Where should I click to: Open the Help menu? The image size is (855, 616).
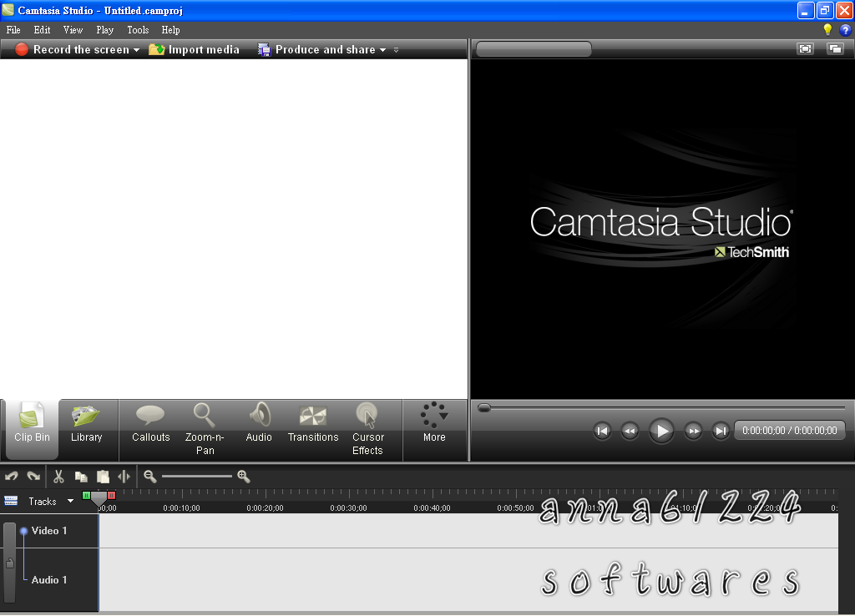coord(170,30)
